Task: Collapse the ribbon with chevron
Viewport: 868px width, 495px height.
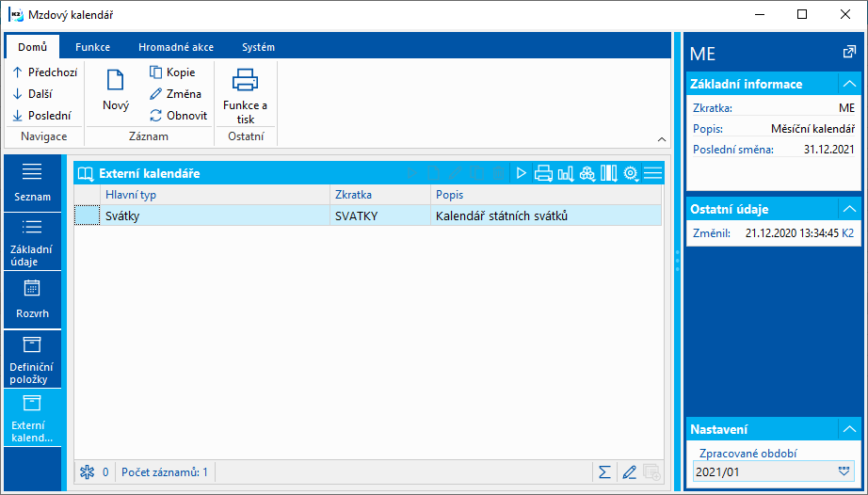Action: [662, 139]
